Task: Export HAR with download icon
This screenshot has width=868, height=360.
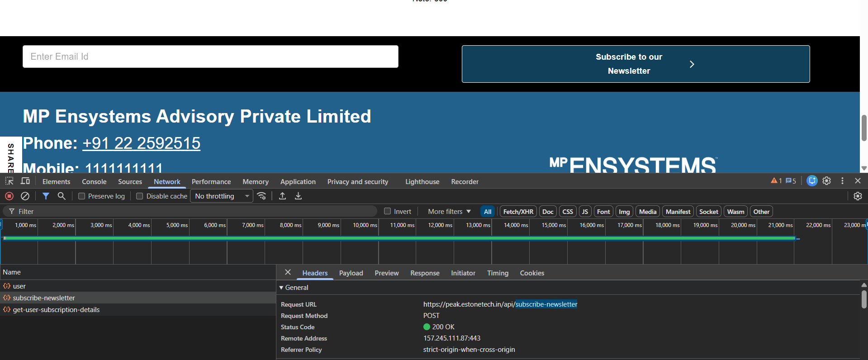Action: (x=298, y=196)
